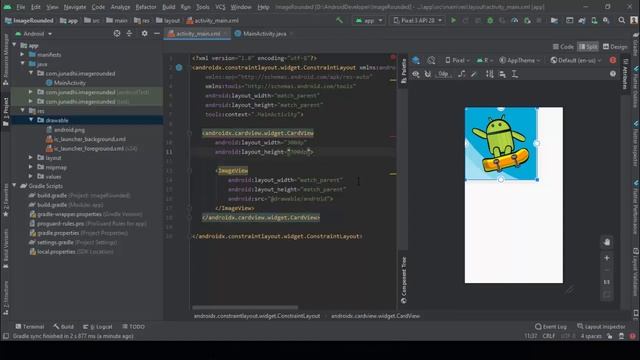640x360 pixels.
Task: Run the app with green play button
Action: (x=453, y=20)
